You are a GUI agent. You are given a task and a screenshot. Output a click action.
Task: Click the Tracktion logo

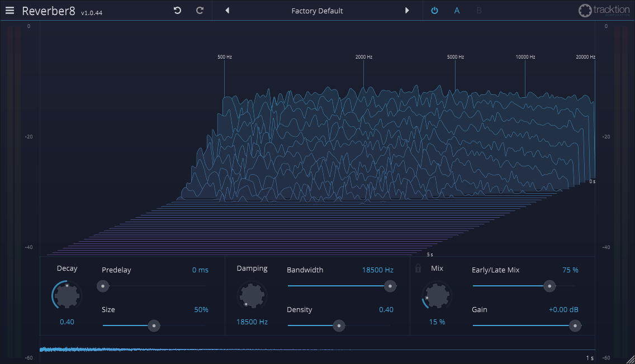coord(603,11)
